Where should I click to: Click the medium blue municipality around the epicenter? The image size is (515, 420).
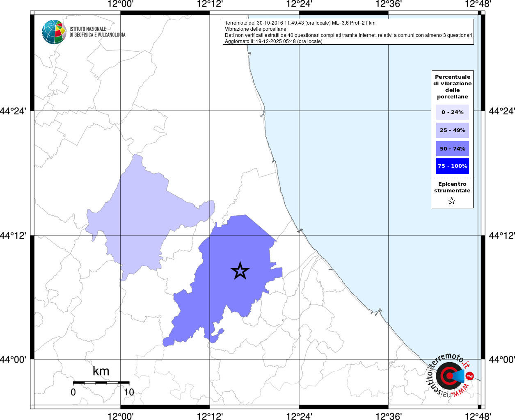[230, 254]
